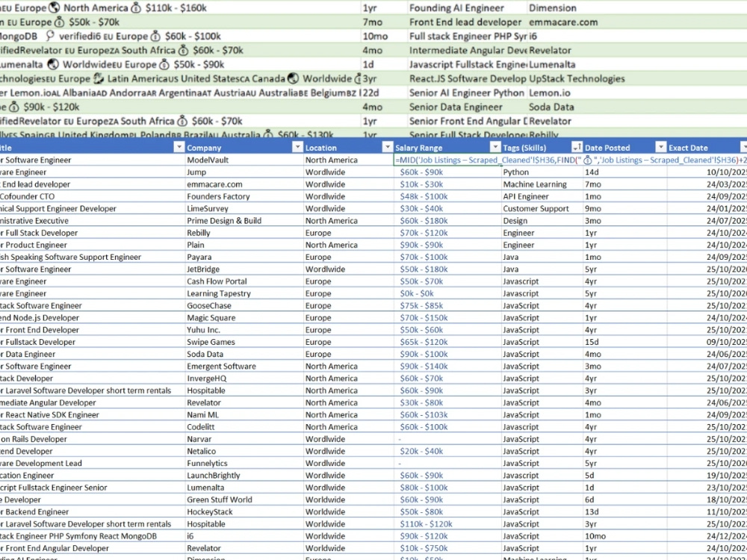This screenshot has height=560, width=747.
Task: Select the '$30k - $40k' salary cell
Action: pyautogui.click(x=447, y=208)
